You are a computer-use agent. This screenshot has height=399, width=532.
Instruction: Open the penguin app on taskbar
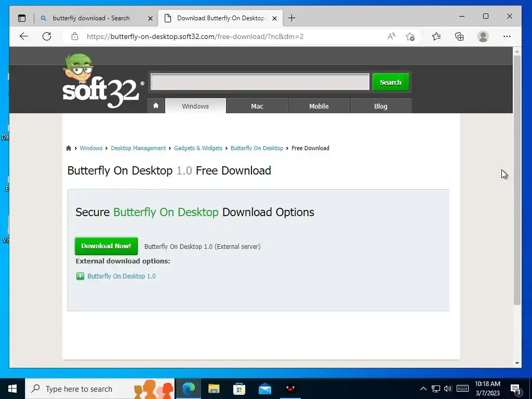tap(290, 389)
